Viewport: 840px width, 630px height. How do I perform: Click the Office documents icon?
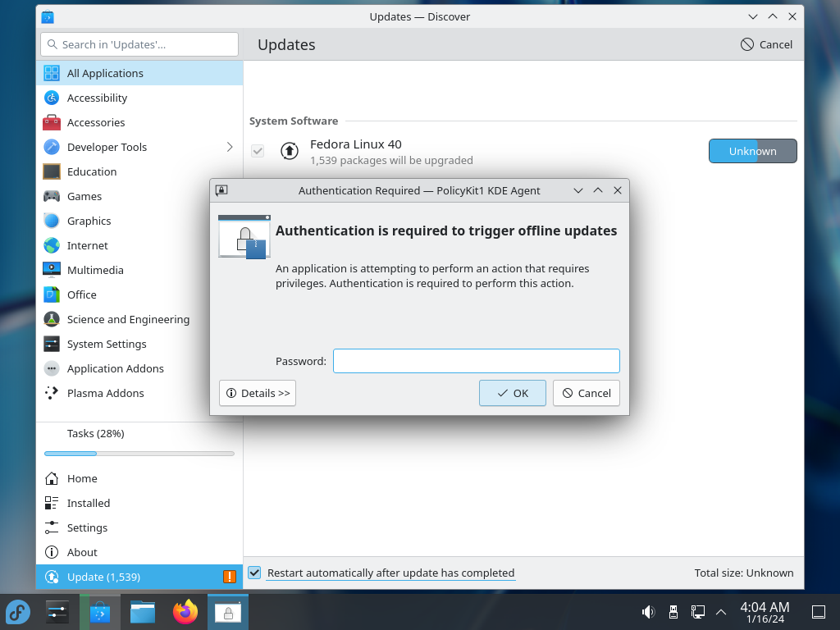click(52, 294)
